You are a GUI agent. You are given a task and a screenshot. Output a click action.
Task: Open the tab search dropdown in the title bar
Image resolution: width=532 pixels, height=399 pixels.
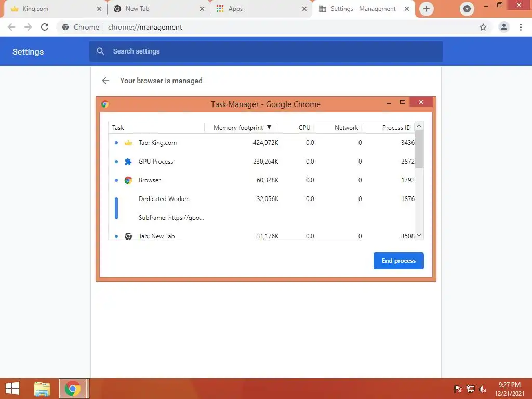pos(467,9)
